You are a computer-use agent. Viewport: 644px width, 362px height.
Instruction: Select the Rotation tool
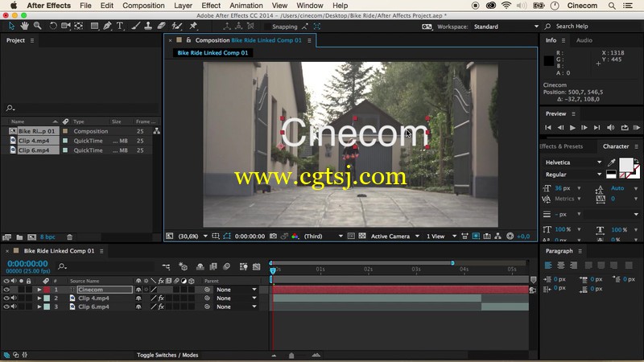53,27
